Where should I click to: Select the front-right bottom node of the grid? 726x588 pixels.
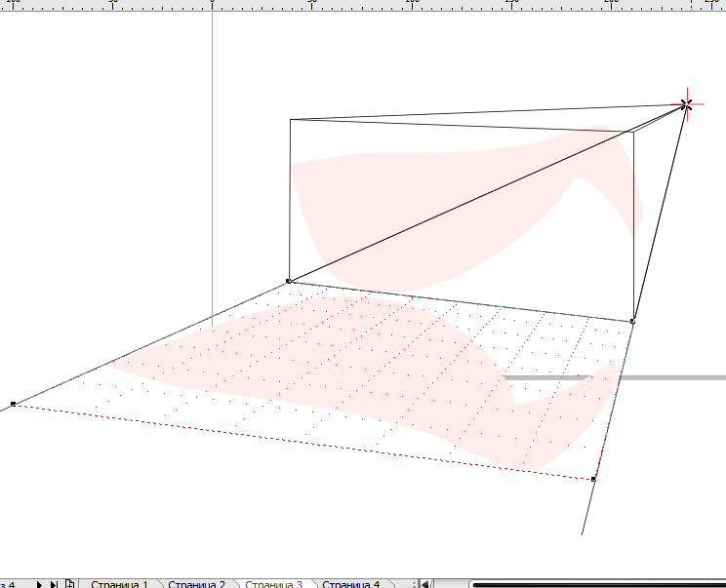tap(593, 479)
